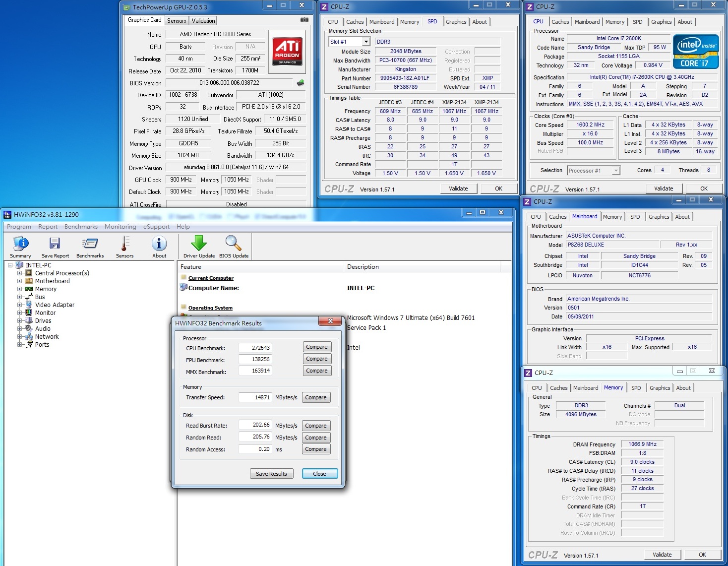Image resolution: width=728 pixels, height=566 pixels.
Task: Click Compare next to CPU Benchmark
Action: 316,347
